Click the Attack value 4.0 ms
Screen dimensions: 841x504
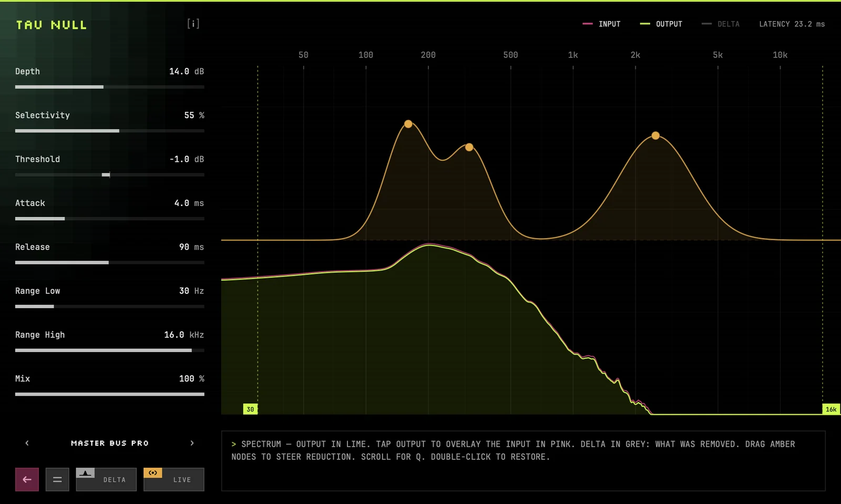[189, 203]
